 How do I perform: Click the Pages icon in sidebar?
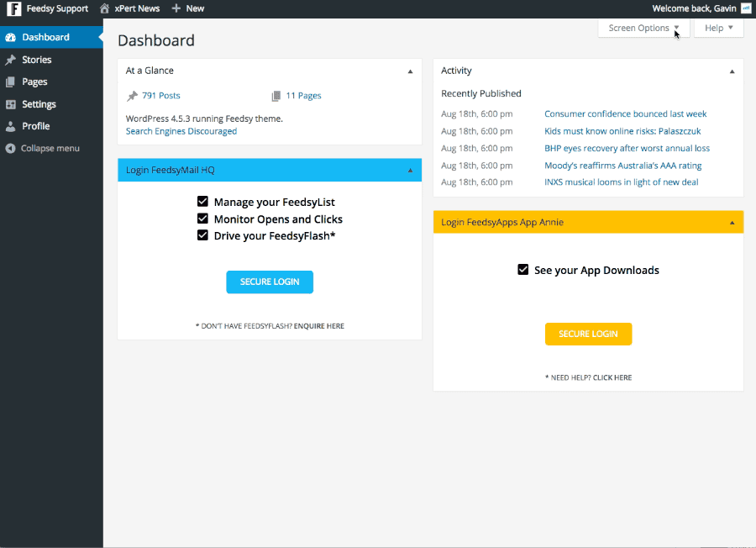click(10, 82)
